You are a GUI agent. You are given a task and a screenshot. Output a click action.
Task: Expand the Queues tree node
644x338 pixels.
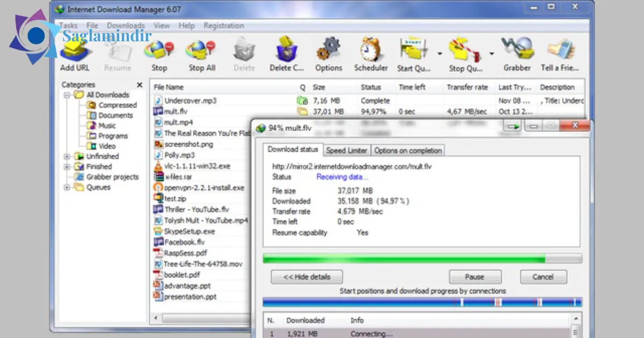click(x=67, y=187)
